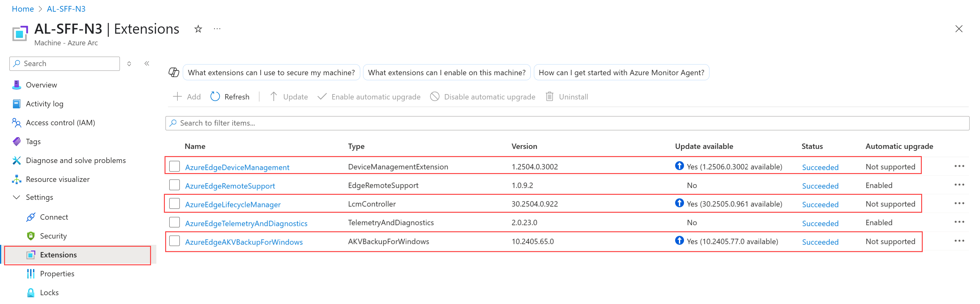Screen dimensions: 980x304
Task: Click the AL-SFF-N3 breadcrumb link
Action: pyautogui.click(x=66, y=9)
